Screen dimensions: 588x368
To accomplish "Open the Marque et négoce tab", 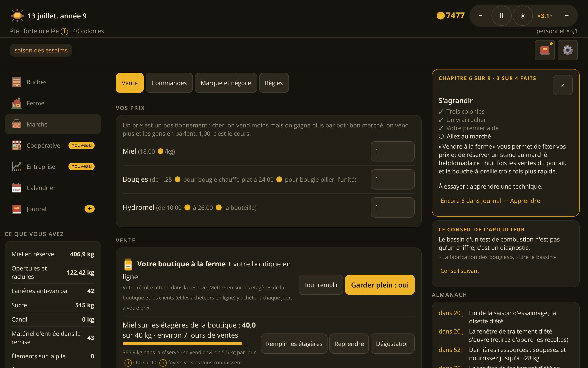I will pyautogui.click(x=226, y=83).
